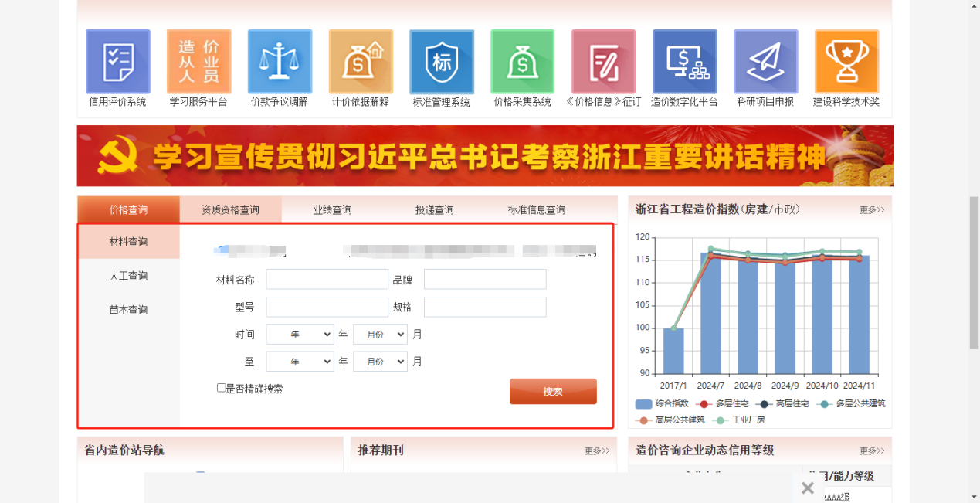Open 更多 link beside 推荐期刊
Viewport: 980px width, 503px height.
click(597, 450)
